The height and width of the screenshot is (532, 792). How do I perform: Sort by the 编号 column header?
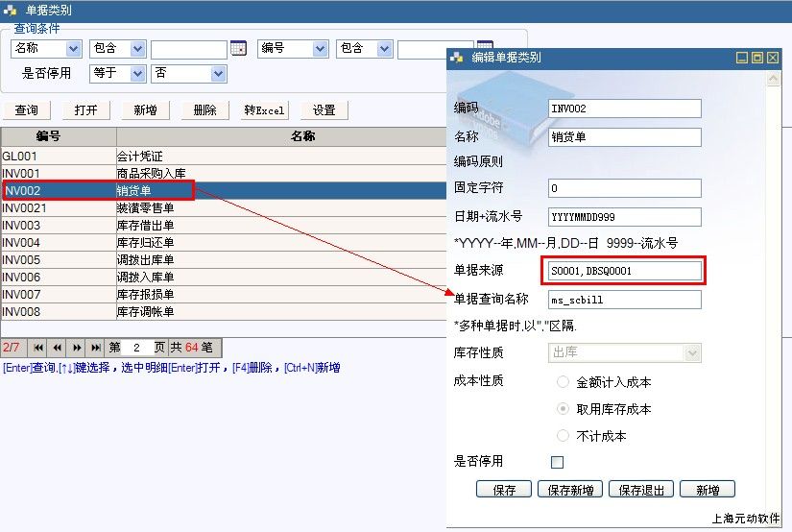(x=58, y=137)
